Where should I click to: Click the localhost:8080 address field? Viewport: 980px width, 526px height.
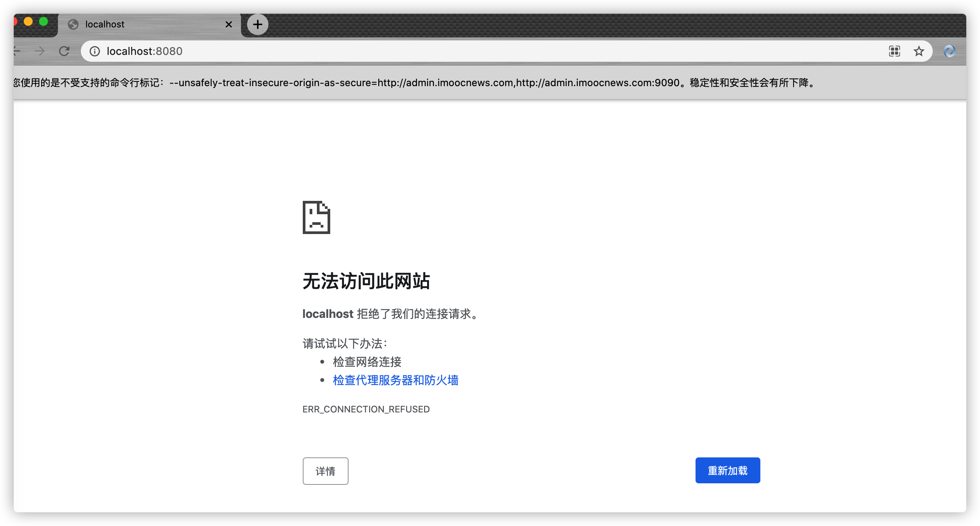pyautogui.click(x=458, y=51)
